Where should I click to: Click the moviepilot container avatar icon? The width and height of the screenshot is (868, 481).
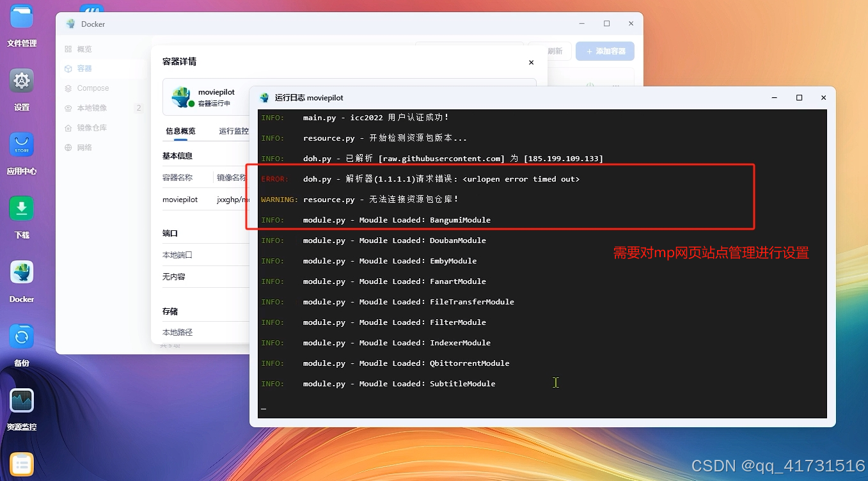click(x=182, y=97)
